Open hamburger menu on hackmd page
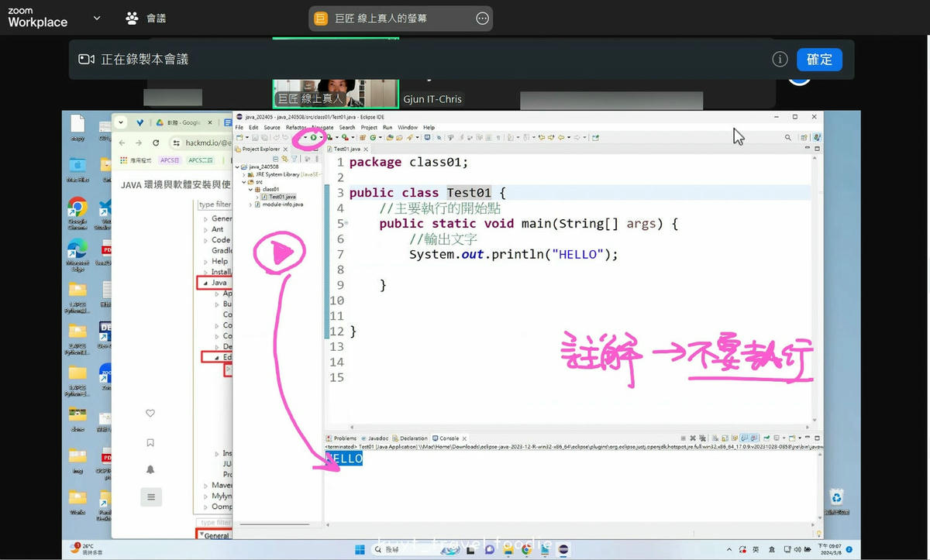The height and width of the screenshot is (560, 930). pos(150,496)
